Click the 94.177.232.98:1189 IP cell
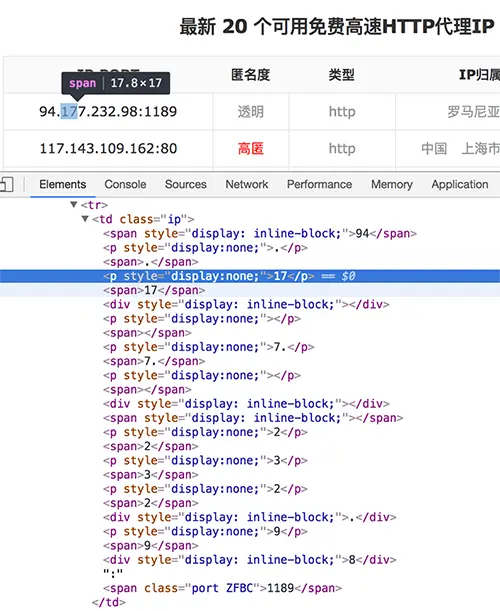The height and width of the screenshot is (611, 500). [x=108, y=112]
